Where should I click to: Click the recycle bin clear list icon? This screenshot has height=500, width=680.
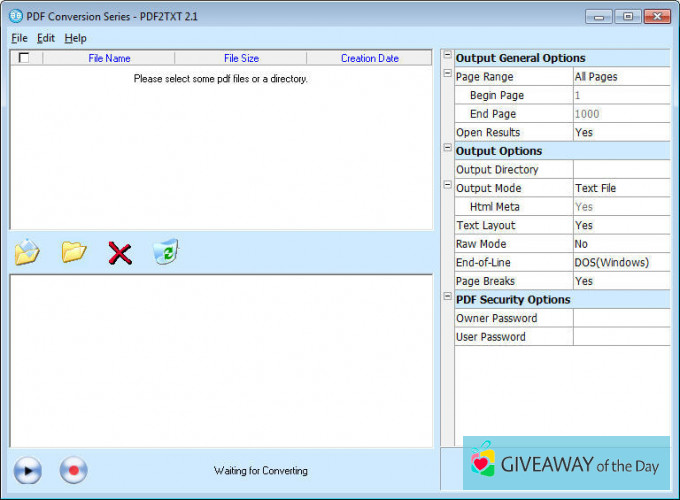point(165,253)
